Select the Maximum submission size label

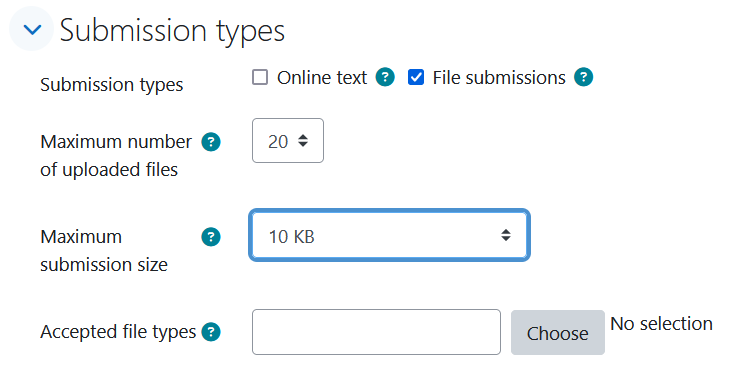coord(104,251)
